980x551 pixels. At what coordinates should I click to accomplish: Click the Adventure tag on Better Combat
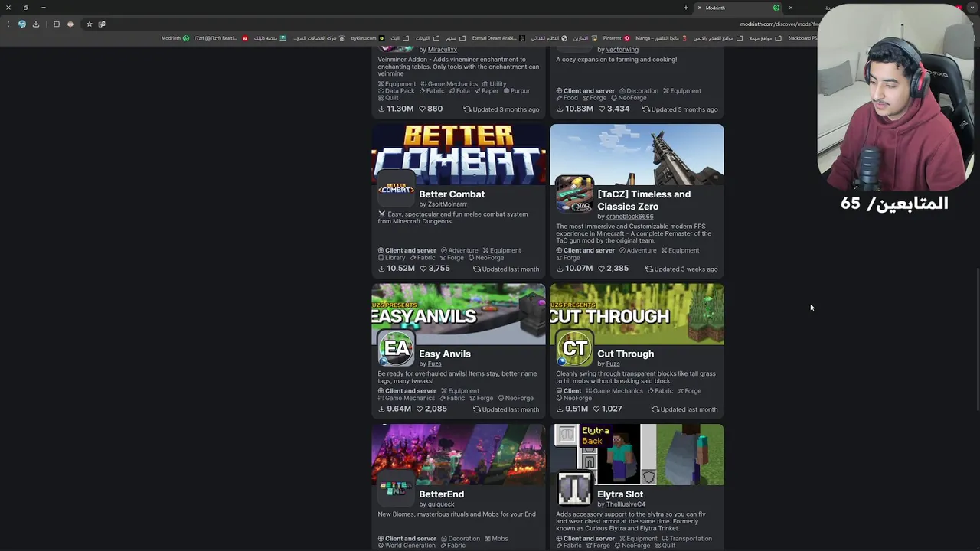click(x=459, y=250)
